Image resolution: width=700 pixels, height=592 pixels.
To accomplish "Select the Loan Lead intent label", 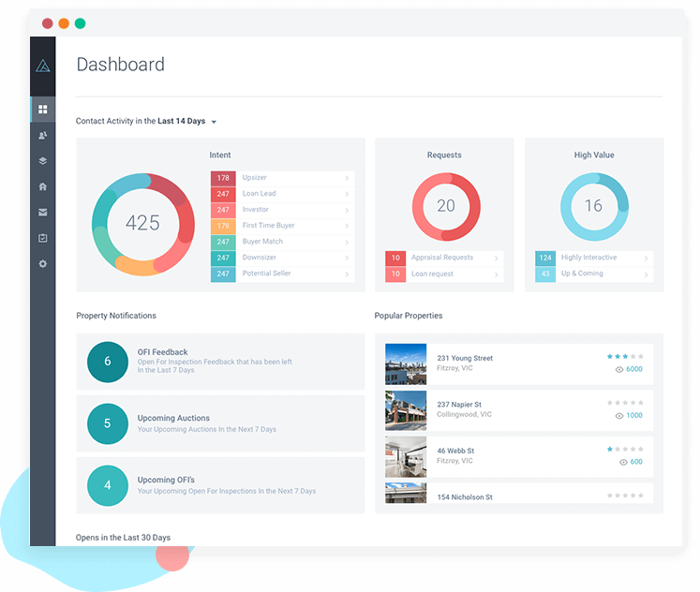I will click(259, 193).
